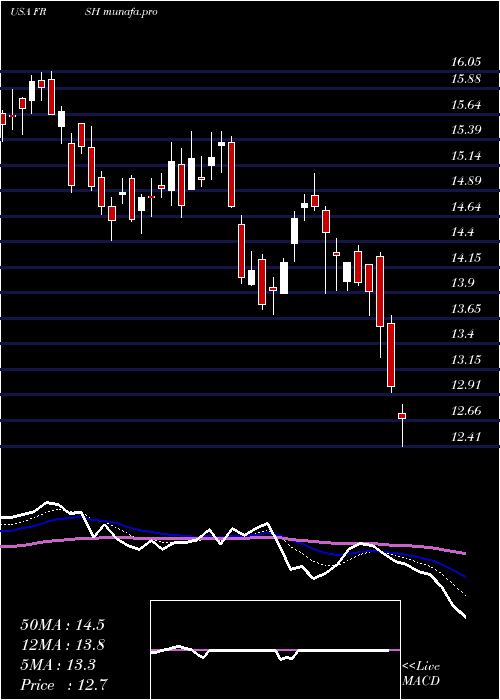The height and width of the screenshot is (700, 500).
Task: Click the 14.15 price level label
Action: point(466,258)
